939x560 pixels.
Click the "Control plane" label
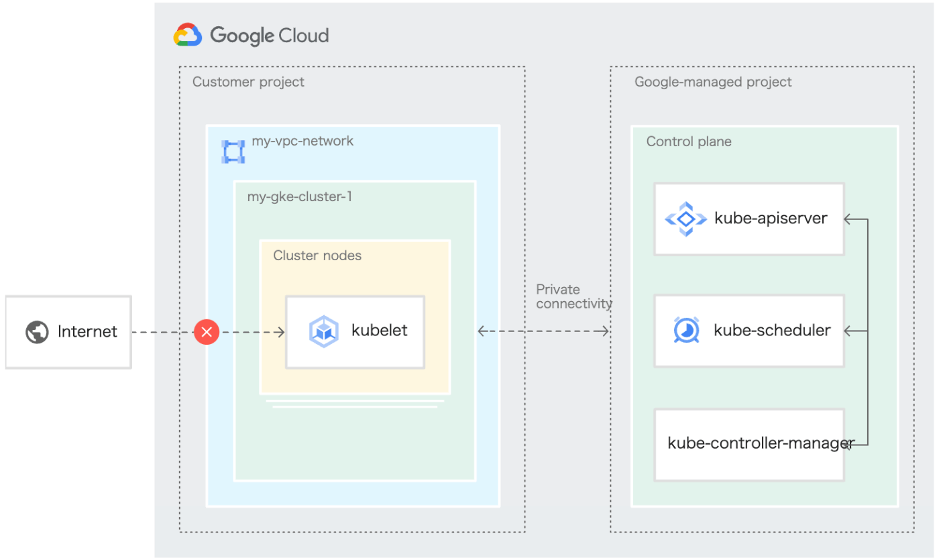click(689, 142)
